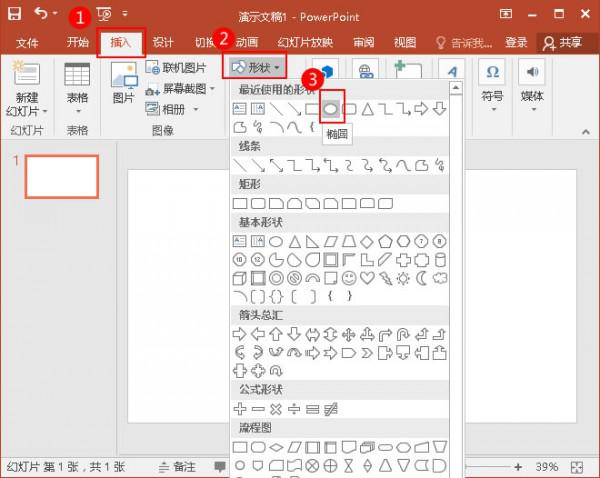600x478 pixels.
Task: Open the 文件 file menu
Action: pos(27,42)
